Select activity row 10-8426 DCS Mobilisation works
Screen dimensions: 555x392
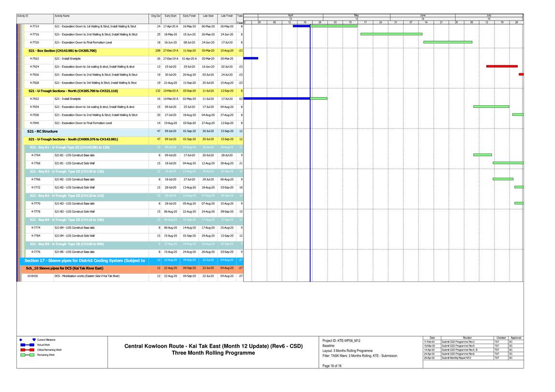[87, 276]
